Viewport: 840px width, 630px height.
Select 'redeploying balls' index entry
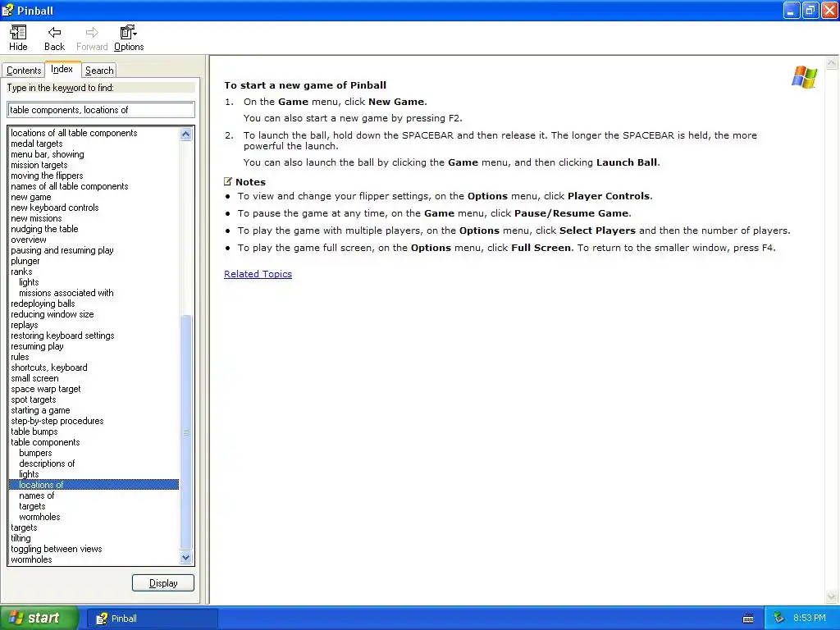coord(43,304)
